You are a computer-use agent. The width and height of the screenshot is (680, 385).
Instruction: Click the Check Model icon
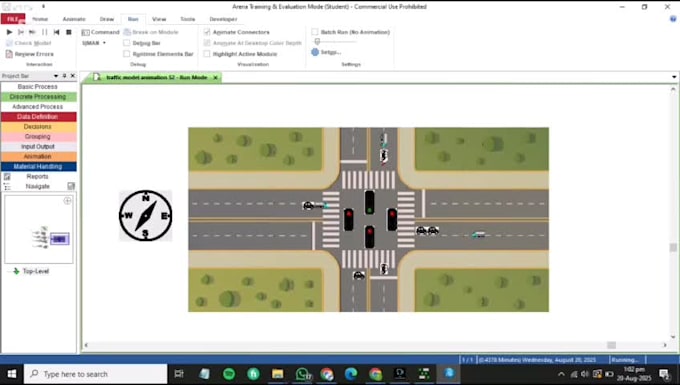tap(9, 43)
